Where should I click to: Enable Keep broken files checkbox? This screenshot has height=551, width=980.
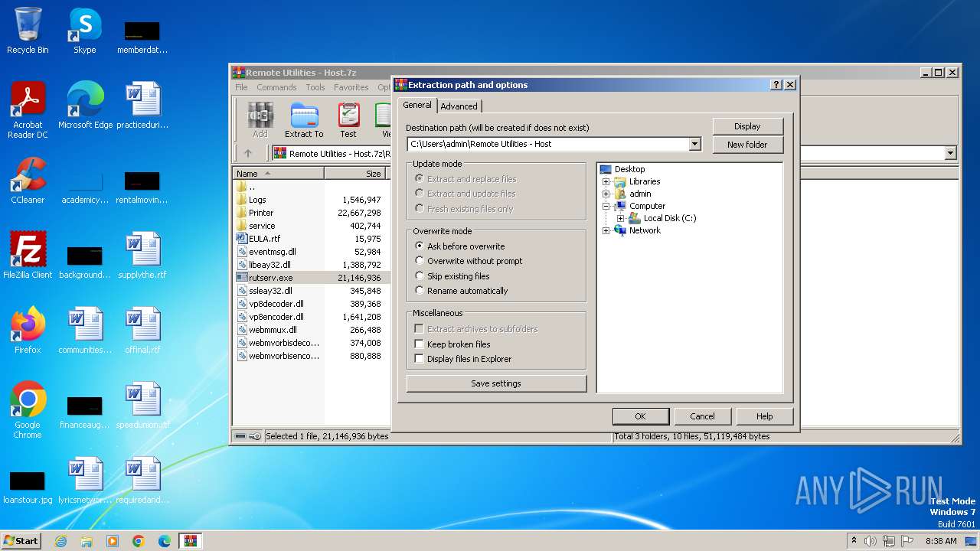[419, 344]
